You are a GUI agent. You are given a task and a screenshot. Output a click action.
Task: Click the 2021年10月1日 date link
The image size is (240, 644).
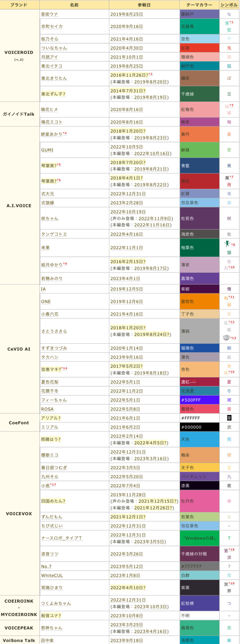click(x=126, y=57)
